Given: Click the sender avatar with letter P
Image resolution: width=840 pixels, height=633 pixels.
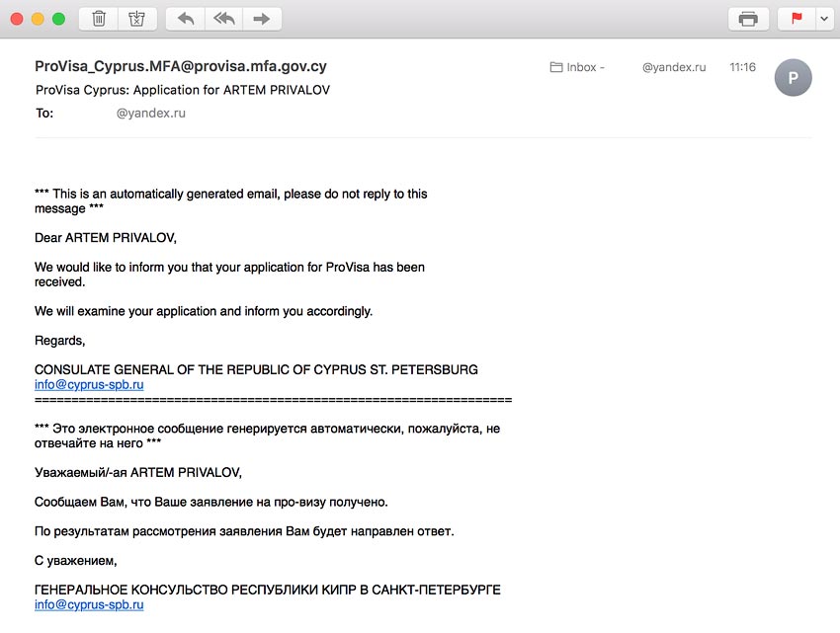Looking at the screenshot, I should 793,77.
